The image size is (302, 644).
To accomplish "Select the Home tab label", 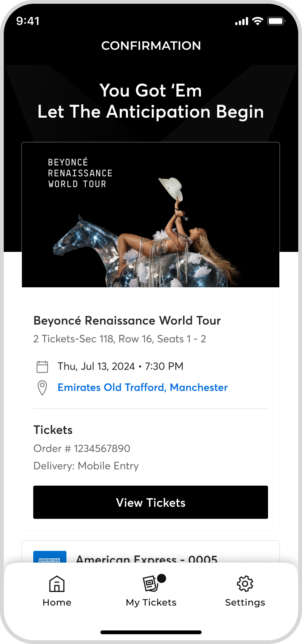I will pyautogui.click(x=57, y=603).
